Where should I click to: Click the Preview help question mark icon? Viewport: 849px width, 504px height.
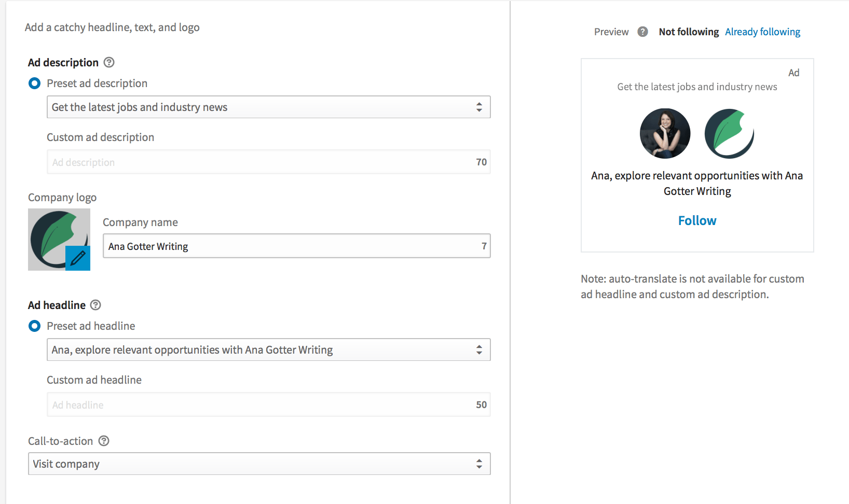(x=642, y=32)
